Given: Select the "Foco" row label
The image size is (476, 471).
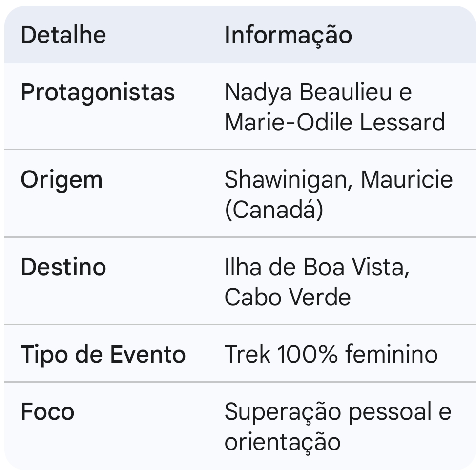Looking at the screenshot, I should 47,411.
